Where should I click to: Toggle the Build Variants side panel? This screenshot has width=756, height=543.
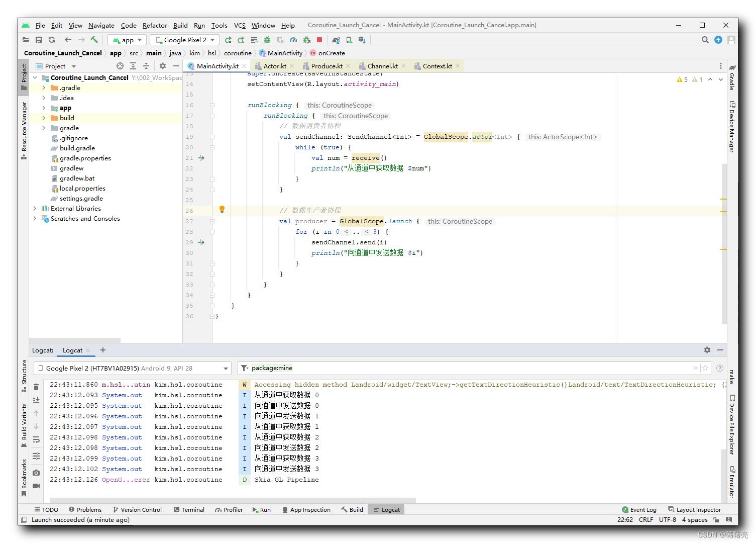24,425
